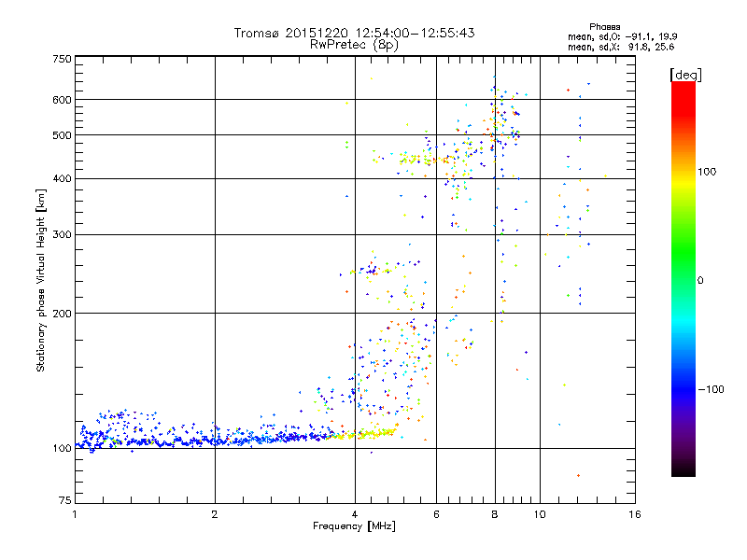Click the y-axis tick label "75"
Screen dimensions: 747x560
click(65, 500)
